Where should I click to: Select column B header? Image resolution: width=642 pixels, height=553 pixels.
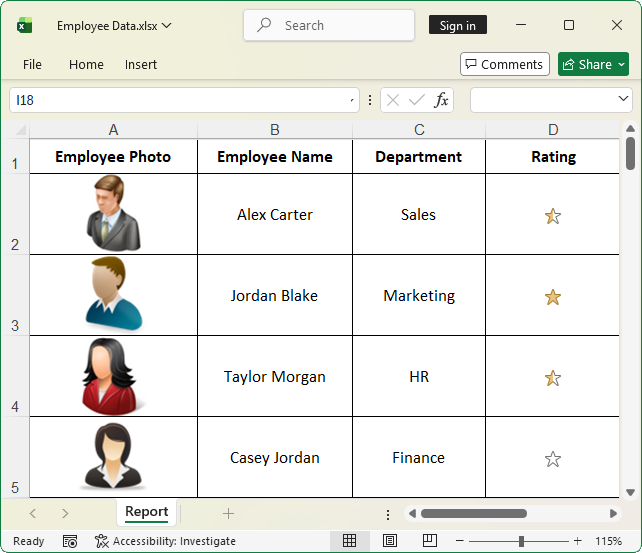click(x=275, y=130)
